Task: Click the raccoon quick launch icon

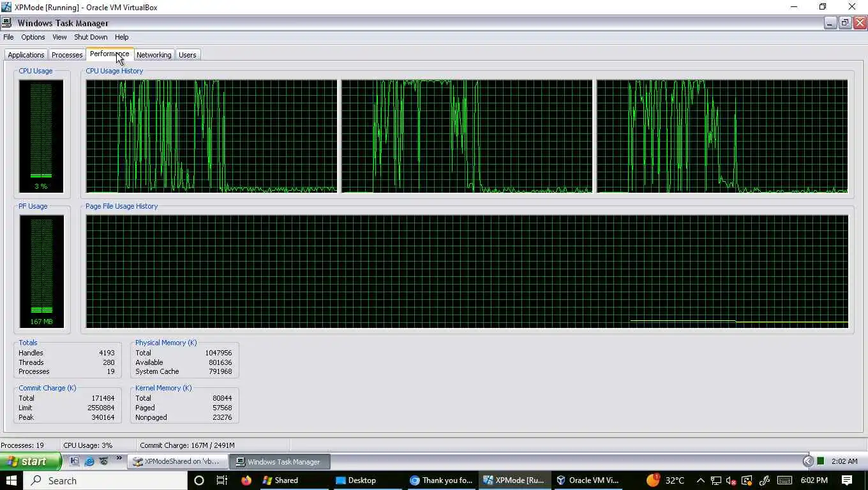Action: [103, 461]
